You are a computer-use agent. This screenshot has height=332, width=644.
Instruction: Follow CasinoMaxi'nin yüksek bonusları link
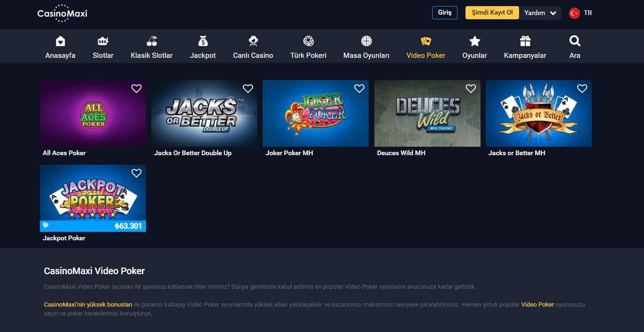coord(88,304)
